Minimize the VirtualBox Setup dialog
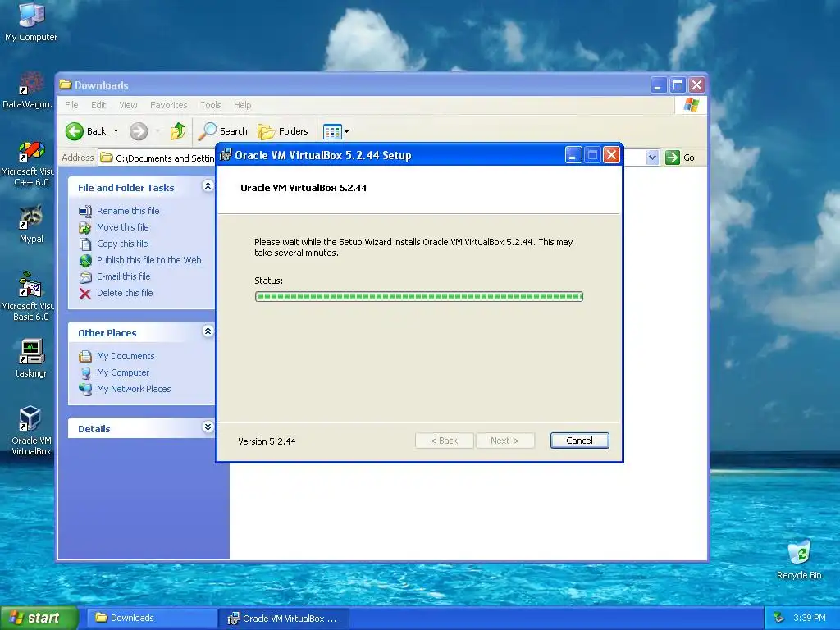 pos(573,155)
